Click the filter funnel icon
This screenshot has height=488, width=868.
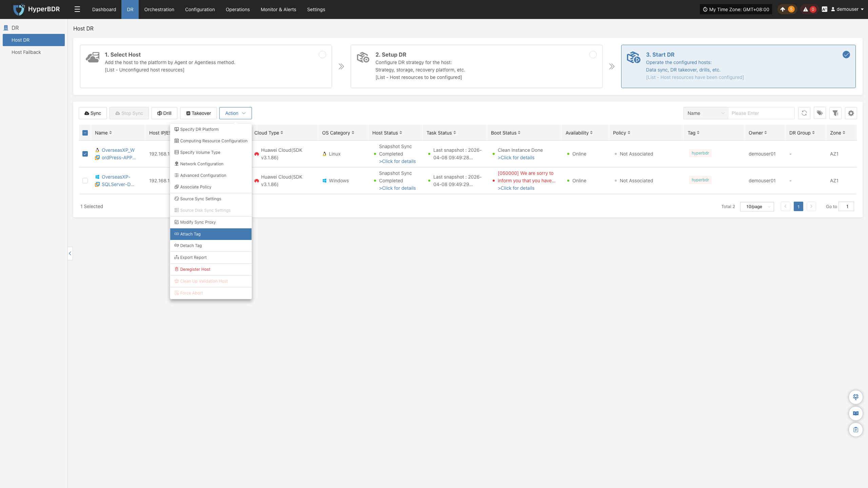point(835,113)
